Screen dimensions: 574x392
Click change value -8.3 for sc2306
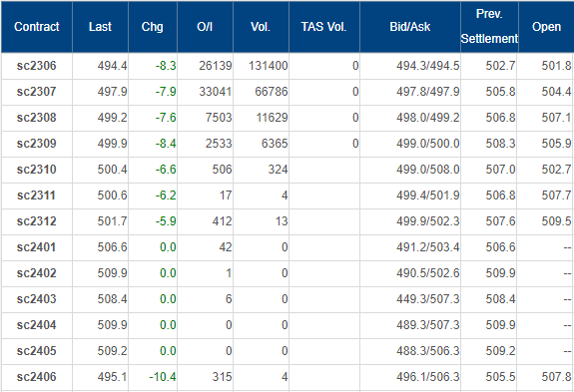pos(166,66)
